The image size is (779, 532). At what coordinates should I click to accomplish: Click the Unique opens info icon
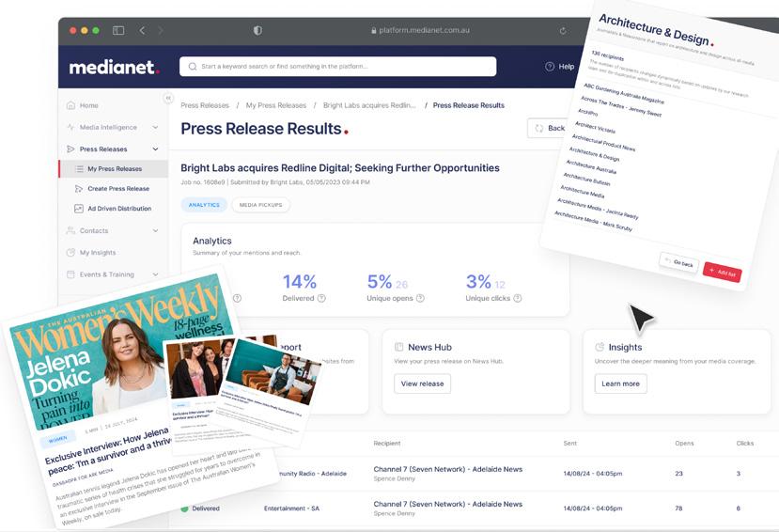pyautogui.click(x=420, y=298)
